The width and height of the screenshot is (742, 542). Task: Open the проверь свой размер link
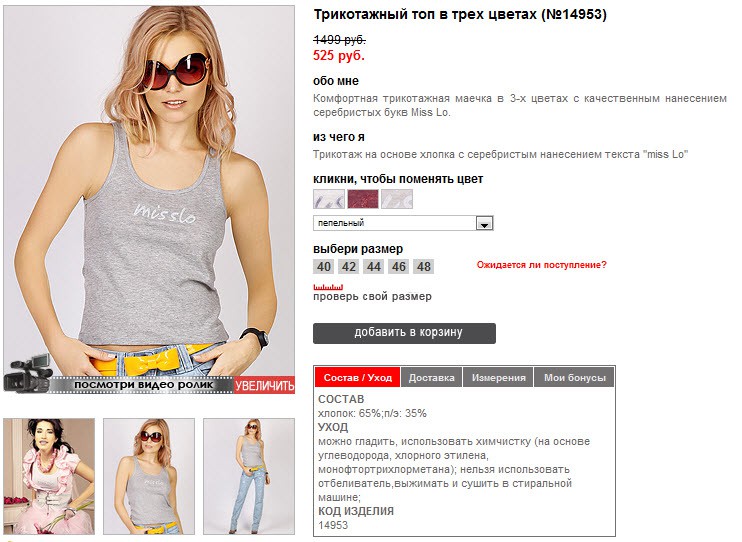tap(372, 297)
